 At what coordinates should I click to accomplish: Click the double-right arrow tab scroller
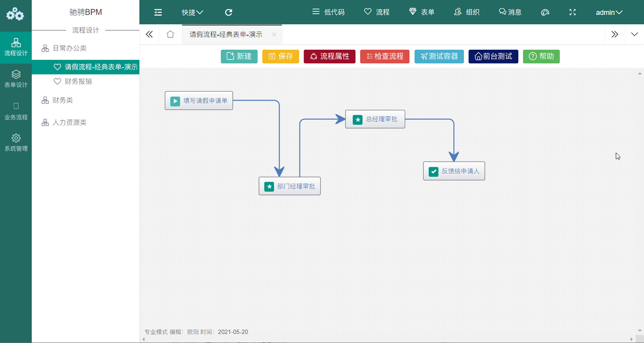[615, 34]
